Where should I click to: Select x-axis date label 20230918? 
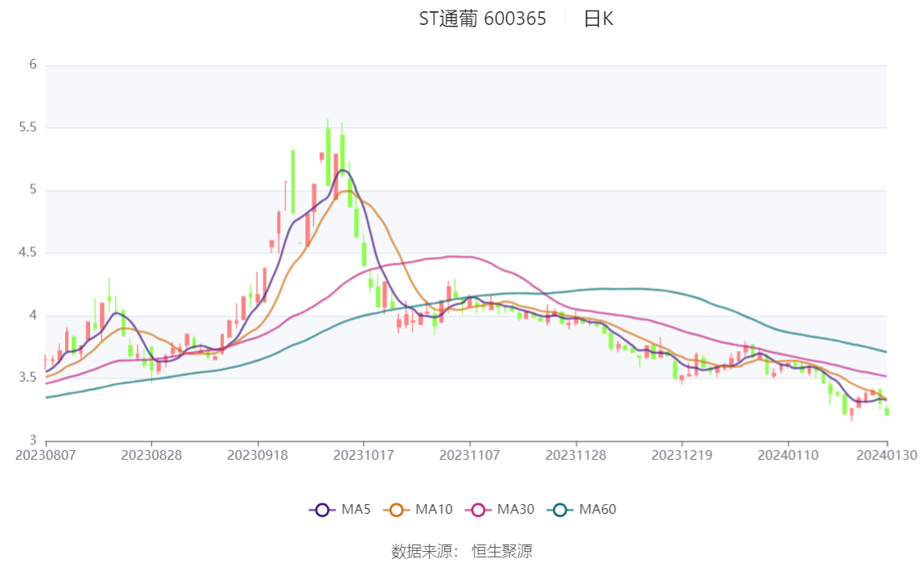pyautogui.click(x=258, y=456)
